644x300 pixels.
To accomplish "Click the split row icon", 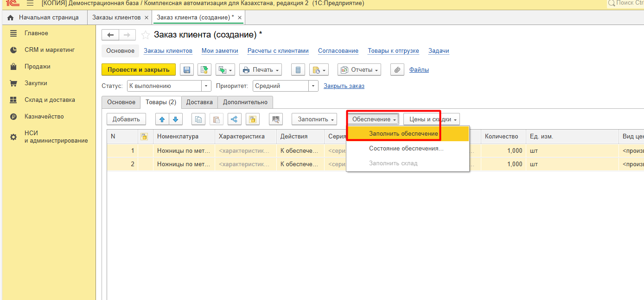I will click(234, 119).
